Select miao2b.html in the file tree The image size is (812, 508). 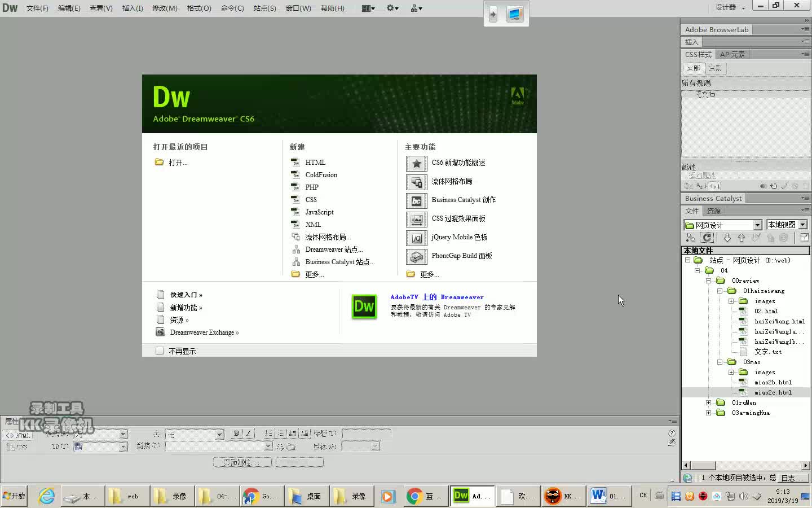point(773,382)
